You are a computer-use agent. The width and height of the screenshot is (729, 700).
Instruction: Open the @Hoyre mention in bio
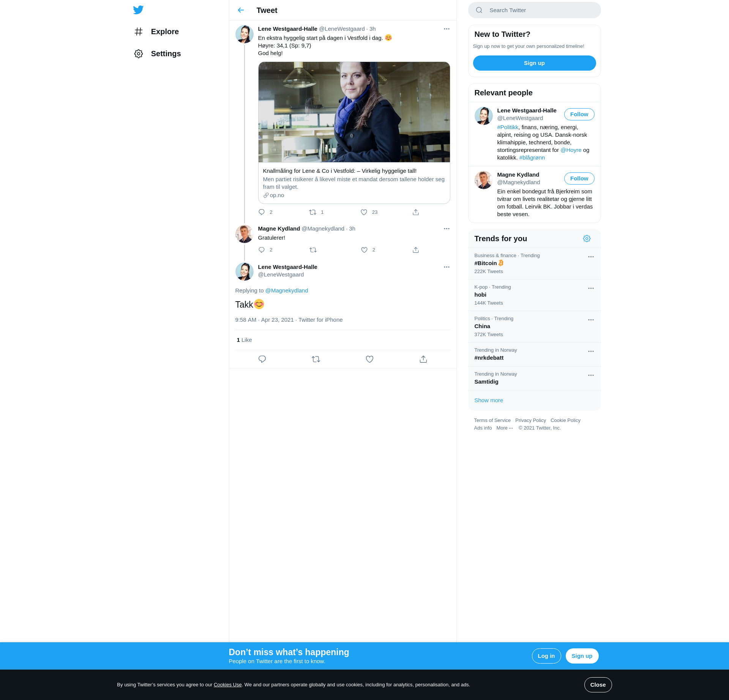point(571,150)
